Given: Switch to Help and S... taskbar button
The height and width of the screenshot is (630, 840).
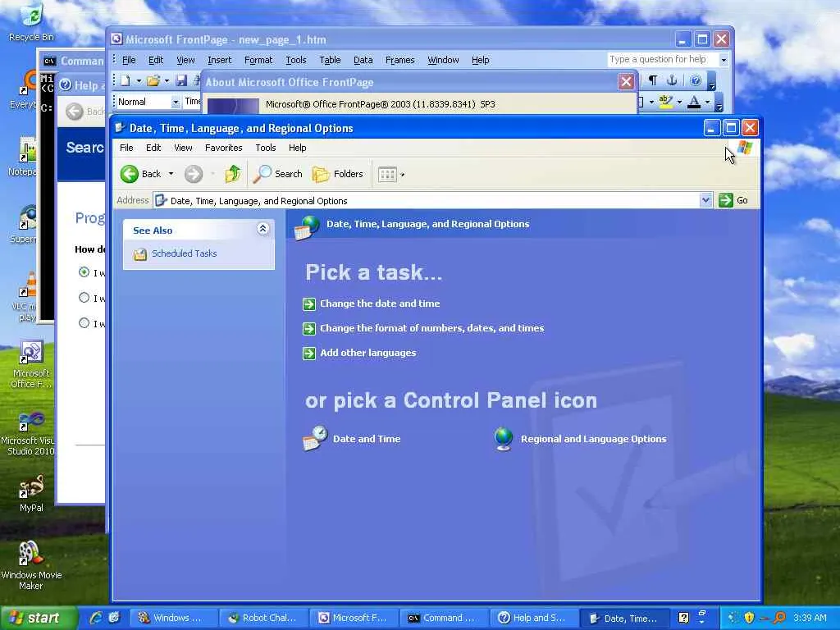Looking at the screenshot, I should point(535,618).
